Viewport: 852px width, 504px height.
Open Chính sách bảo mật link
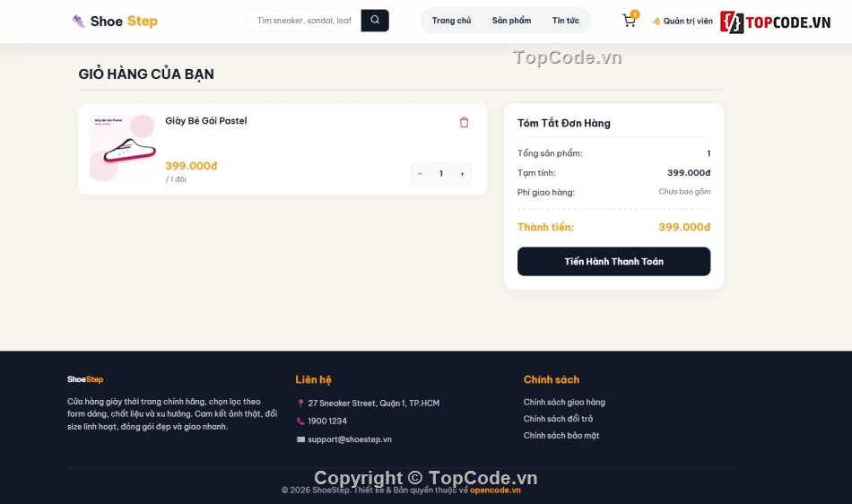(x=561, y=436)
